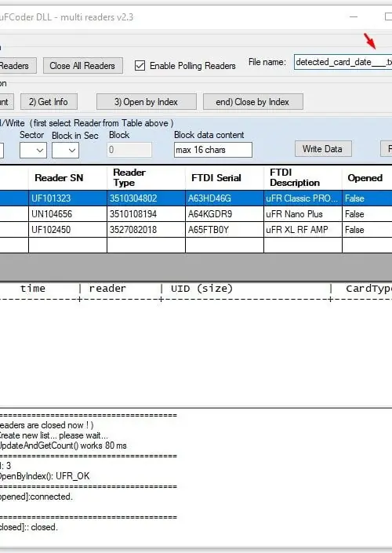392x553 pixels.
Task: Click the Close All Readers button
Action: click(83, 66)
